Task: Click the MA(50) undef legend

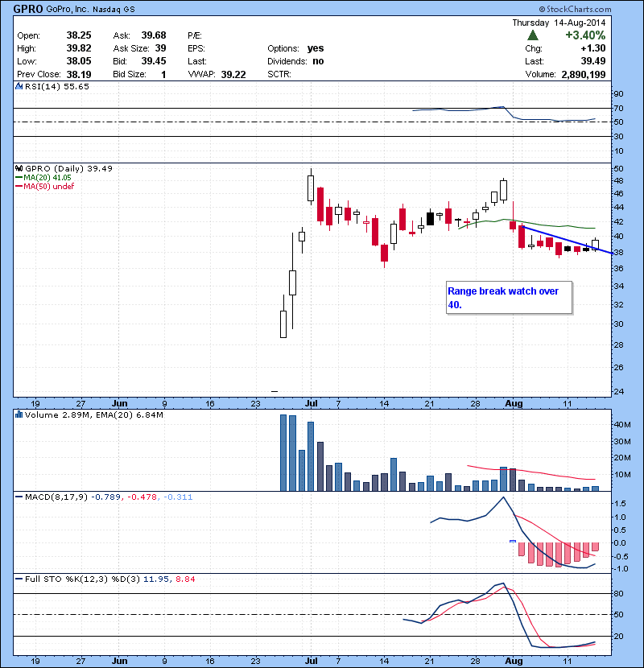Action: coord(45,186)
